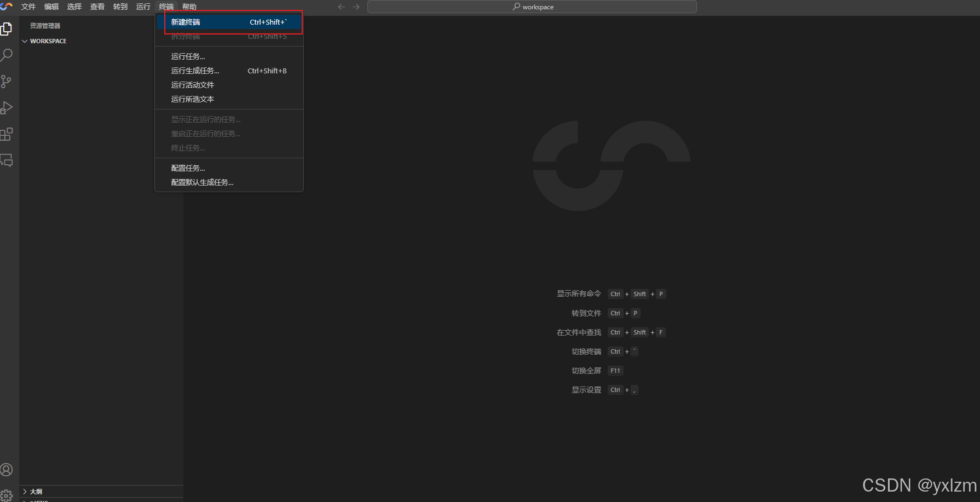Click the application logo in title bar
Screen dimensions: 980x502
[7, 6]
